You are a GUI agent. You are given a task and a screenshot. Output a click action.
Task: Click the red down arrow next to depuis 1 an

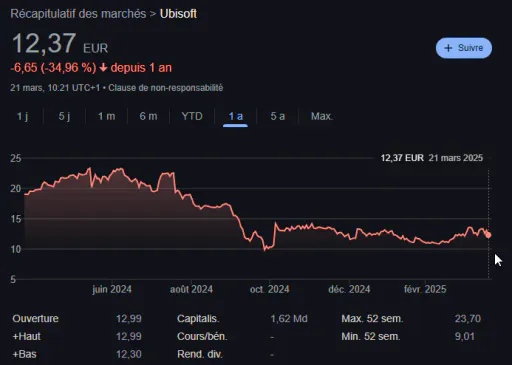point(103,68)
